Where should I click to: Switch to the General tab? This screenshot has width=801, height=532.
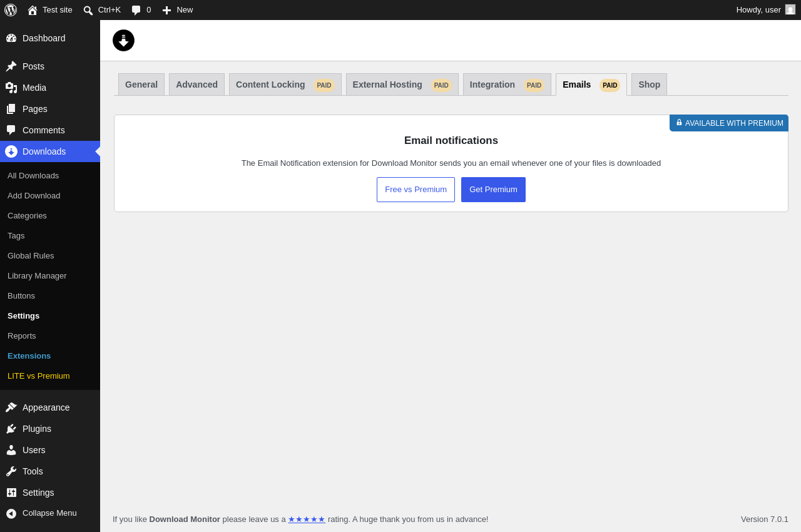tap(141, 84)
